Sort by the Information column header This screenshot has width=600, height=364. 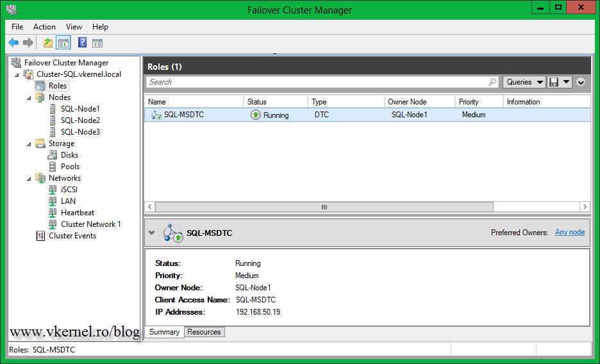547,102
